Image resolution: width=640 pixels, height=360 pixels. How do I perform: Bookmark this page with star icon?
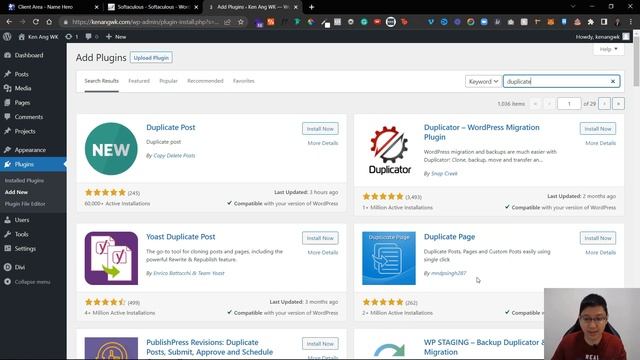click(241, 22)
